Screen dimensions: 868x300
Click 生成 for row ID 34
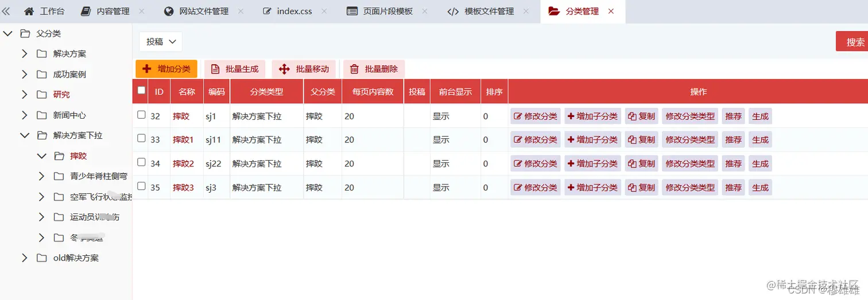(x=760, y=164)
